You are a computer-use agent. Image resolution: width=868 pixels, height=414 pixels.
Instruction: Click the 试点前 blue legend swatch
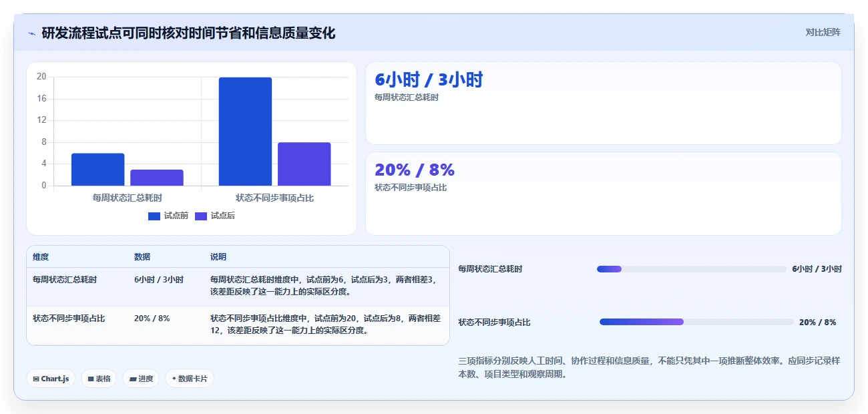coord(154,216)
